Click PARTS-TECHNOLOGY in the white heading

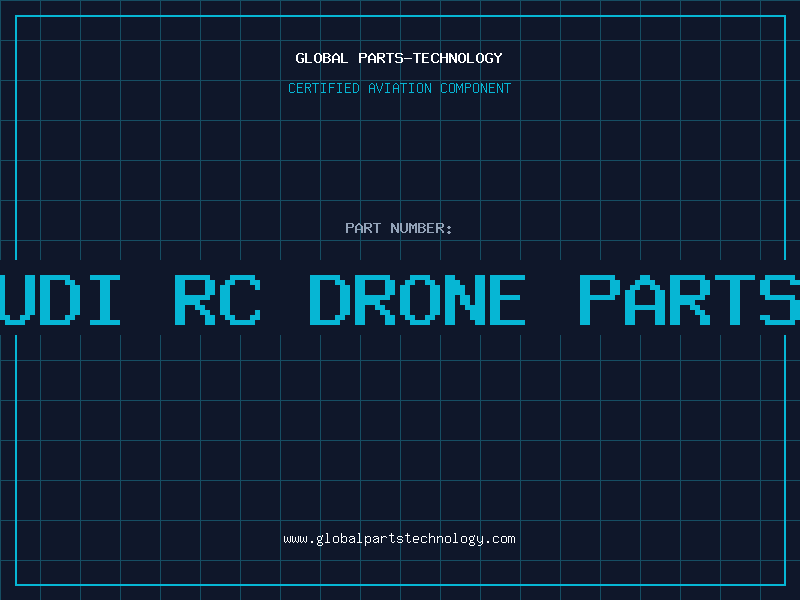coord(431,58)
